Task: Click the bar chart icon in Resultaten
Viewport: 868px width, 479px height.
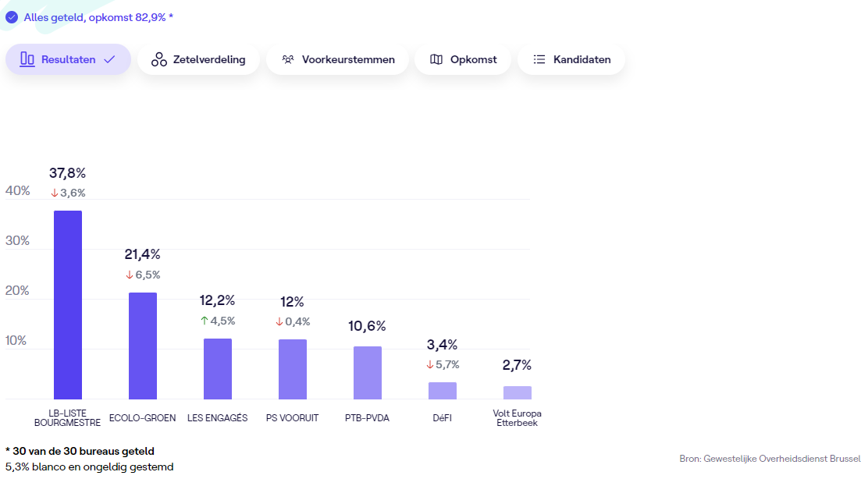Action: click(x=27, y=59)
